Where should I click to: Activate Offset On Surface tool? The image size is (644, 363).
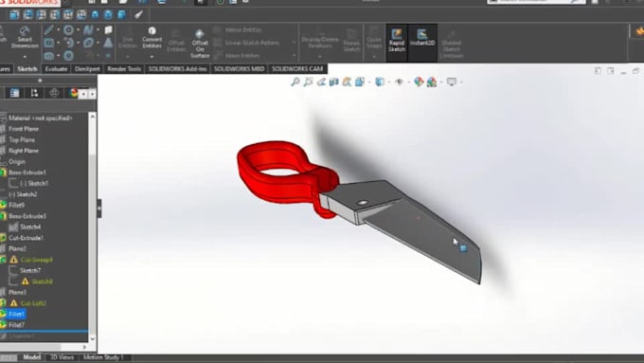point(200,44)
